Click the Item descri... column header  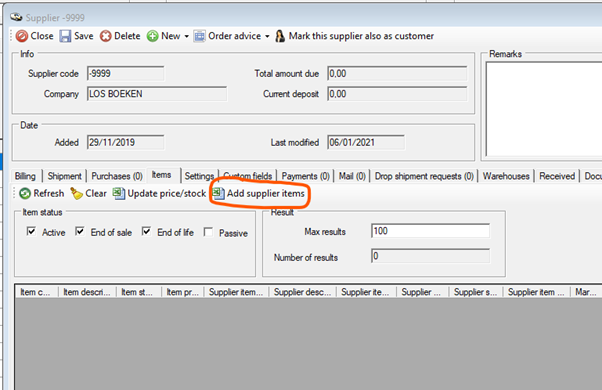click(x=87, y=292)
